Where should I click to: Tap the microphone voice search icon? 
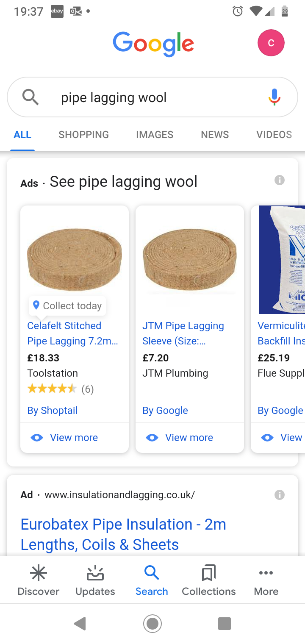click(274, 97)
